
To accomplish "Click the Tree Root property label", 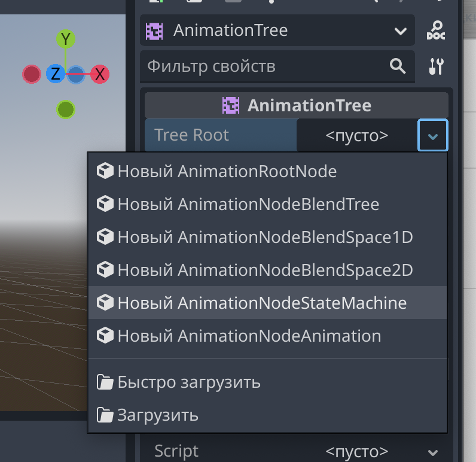I will pos(191,135).
